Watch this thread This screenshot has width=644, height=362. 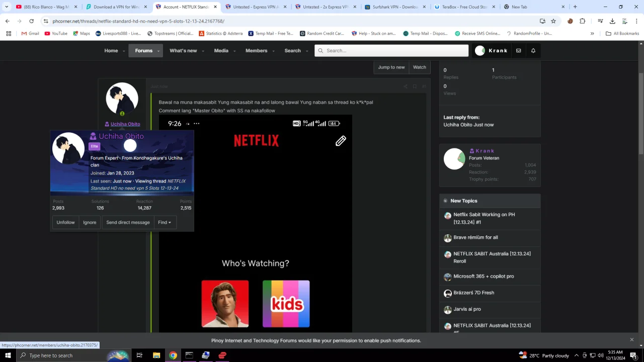tap(420, 67)
